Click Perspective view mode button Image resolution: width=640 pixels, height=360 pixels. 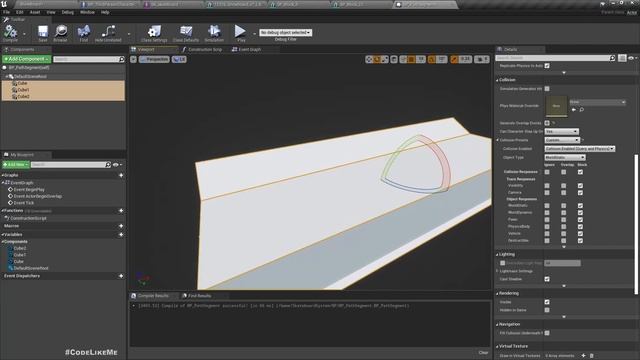pos(154,60)
